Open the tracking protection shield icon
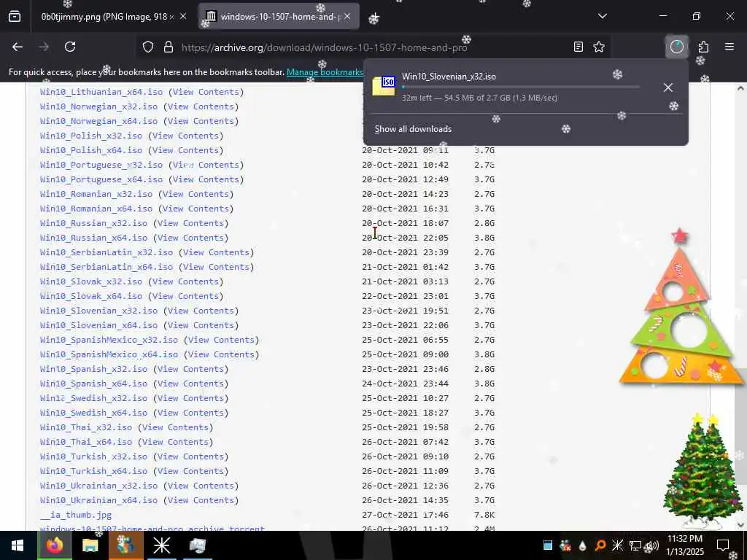Image resolution: width=747 pixels, height=560 pixels. tap(148, 47)
